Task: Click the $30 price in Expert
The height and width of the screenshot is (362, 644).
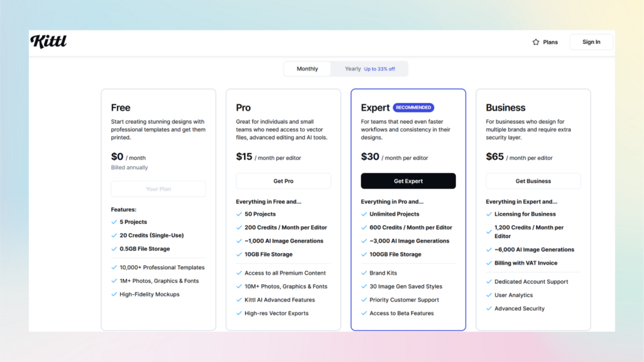Action: click(370, 156)
